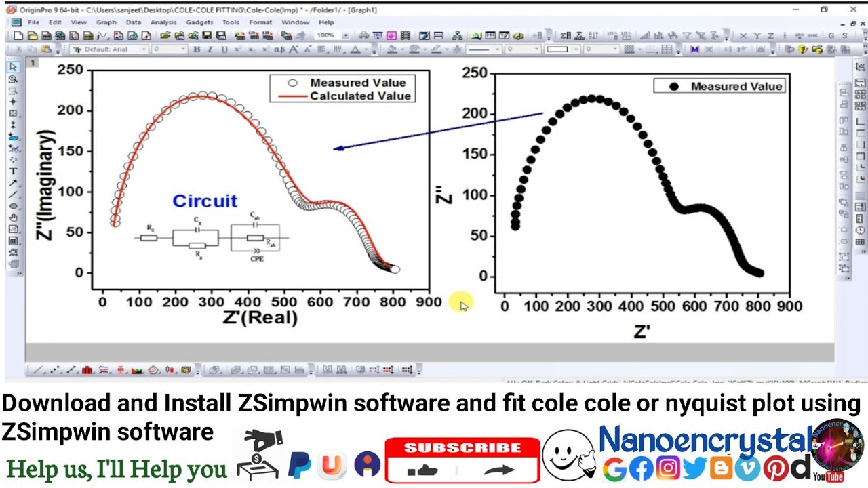Click the Print icon

pyautogui.click(x=363, y=35)
